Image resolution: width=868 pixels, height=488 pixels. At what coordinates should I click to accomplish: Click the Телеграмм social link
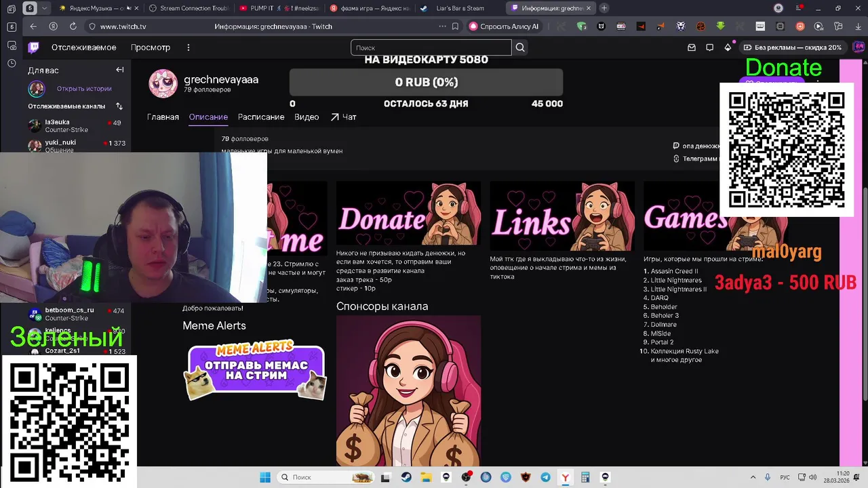tap(695, 159)
